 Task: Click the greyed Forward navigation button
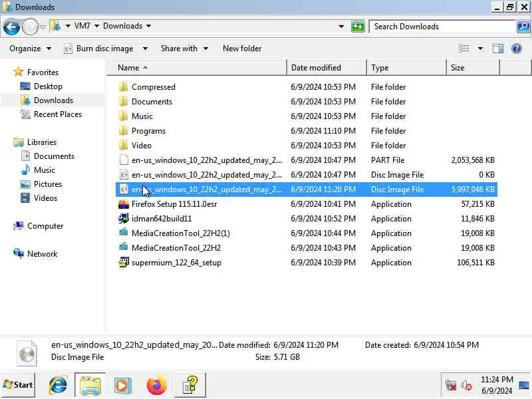click(30, 27)
